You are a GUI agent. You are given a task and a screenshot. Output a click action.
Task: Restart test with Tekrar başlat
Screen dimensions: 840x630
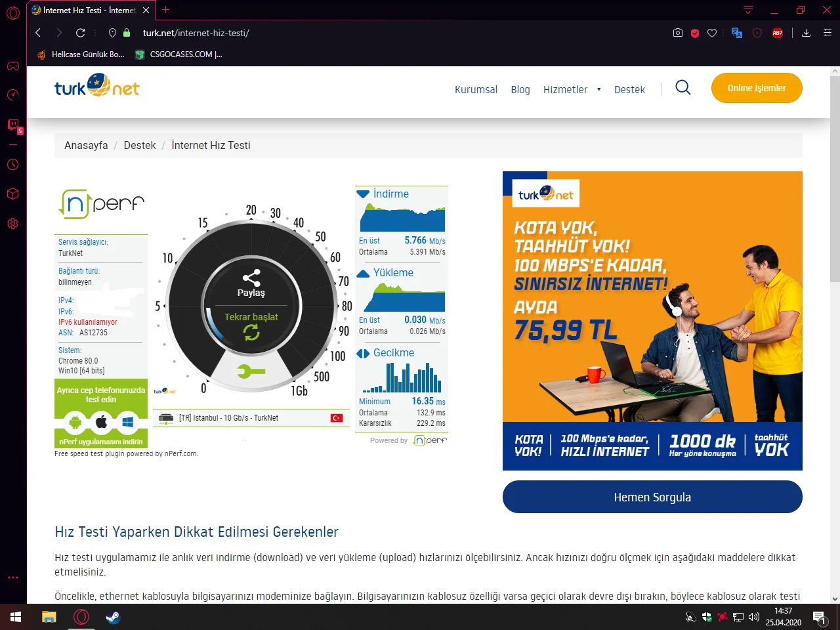pos(251,325)
